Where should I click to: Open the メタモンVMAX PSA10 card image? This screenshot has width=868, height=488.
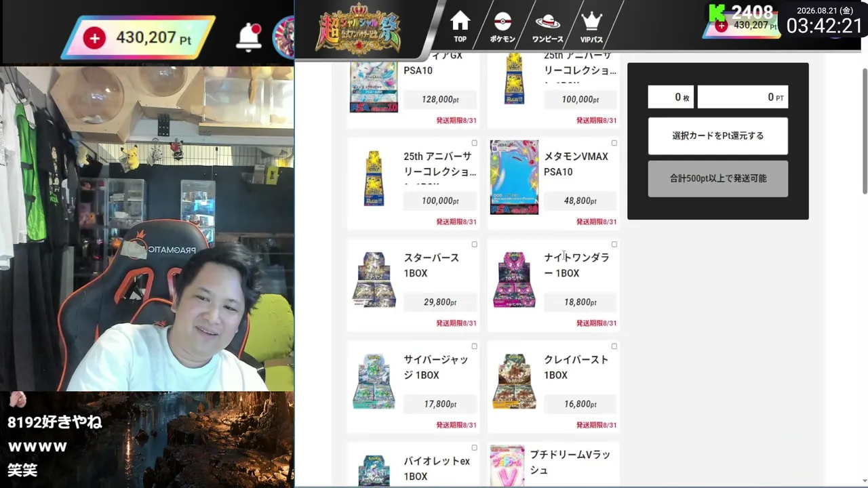pos(514,178)
